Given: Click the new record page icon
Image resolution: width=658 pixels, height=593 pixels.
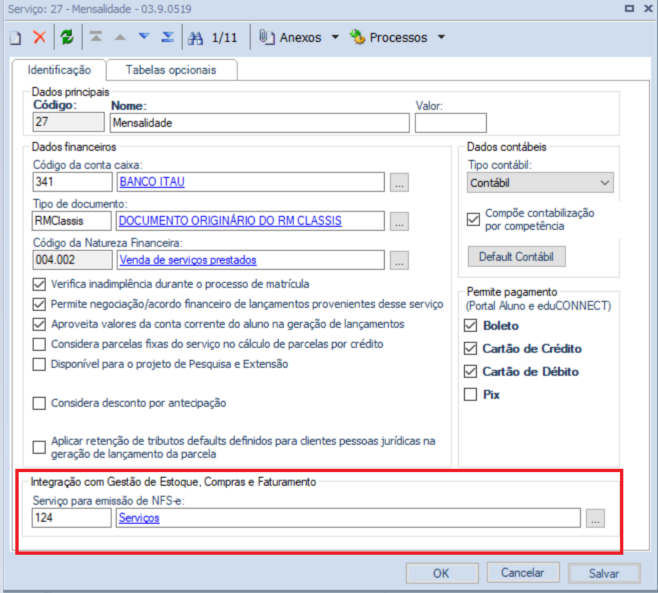Looking at the screenshot, I should click(x=16, y=38).
